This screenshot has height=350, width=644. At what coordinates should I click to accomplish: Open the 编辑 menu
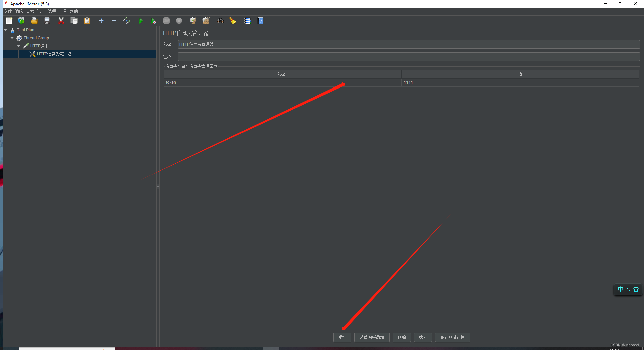coord(19,11)
